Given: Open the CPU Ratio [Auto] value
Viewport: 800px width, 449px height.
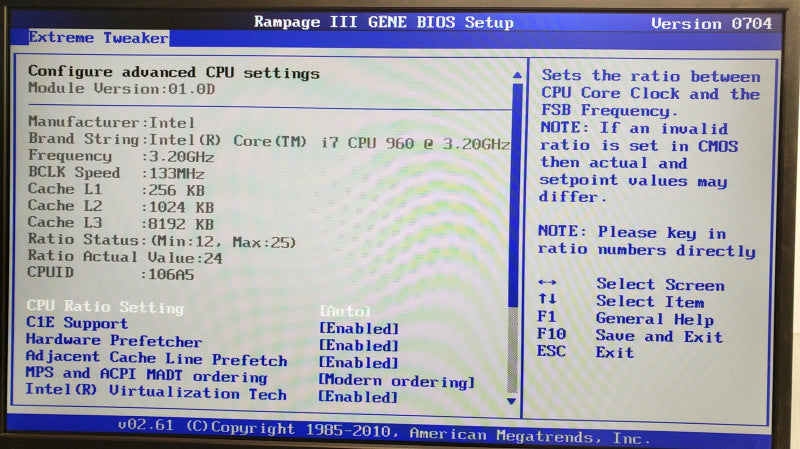Looking at the screenshot, I should (345, 311).
